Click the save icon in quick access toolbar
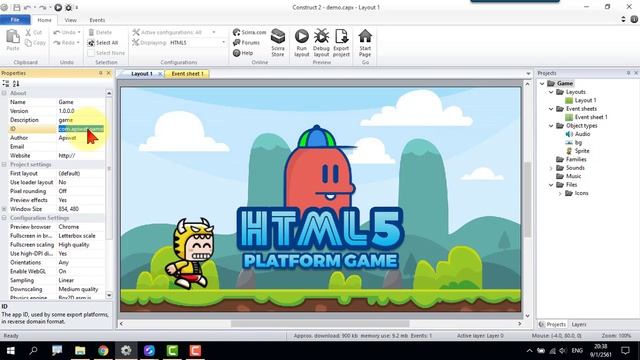This screenshot has width=640, height=360. point(17,7)
